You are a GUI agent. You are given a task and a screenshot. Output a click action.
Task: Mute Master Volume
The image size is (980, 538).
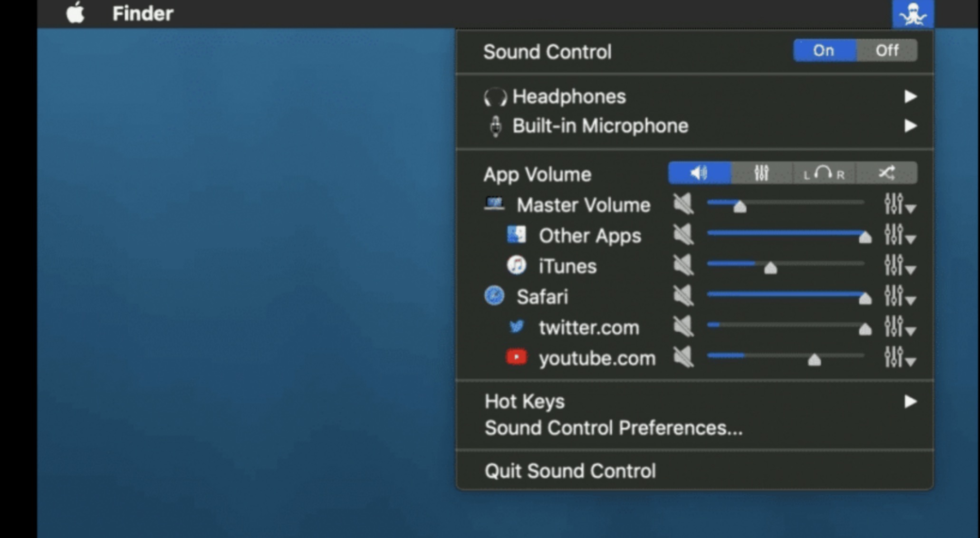(683, 204)
